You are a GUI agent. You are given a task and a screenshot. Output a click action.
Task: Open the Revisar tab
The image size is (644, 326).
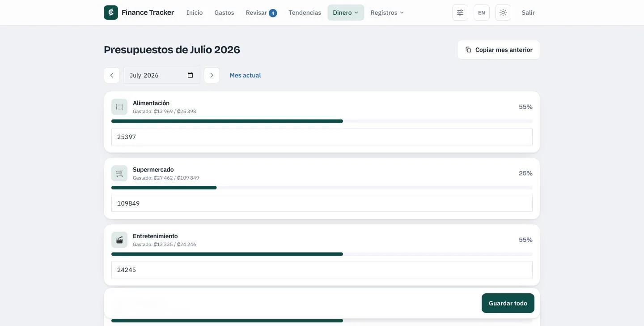point(261,13)
